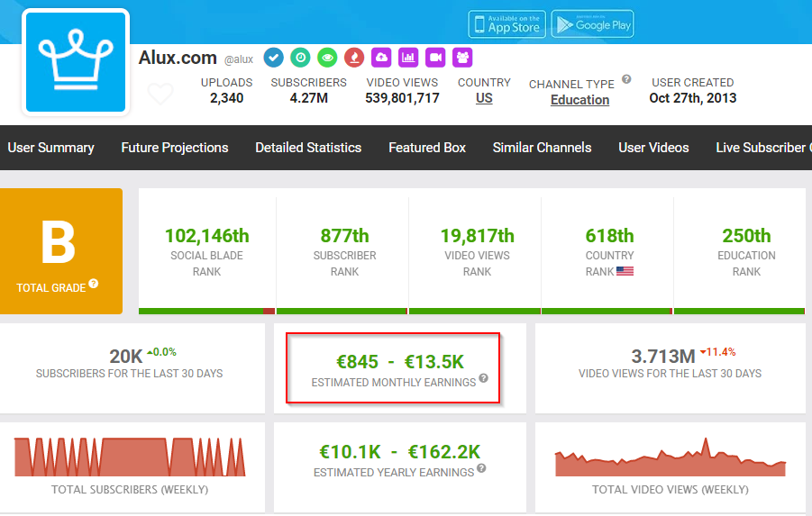Click the blue verified checkmark badge

click(274, 58)
